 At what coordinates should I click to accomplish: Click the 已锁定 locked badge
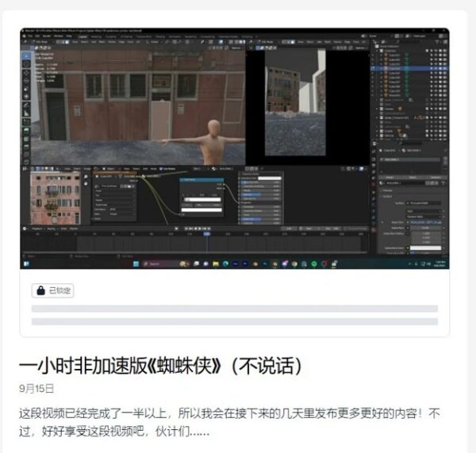click(52, 290)
